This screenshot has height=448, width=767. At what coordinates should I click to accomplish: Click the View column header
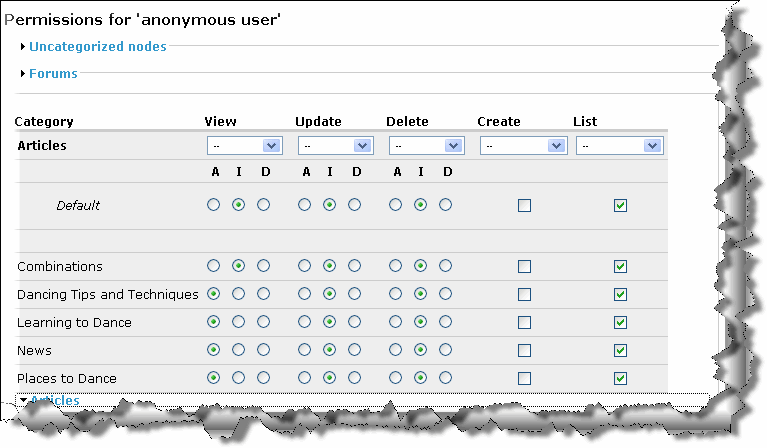(220, 122)
